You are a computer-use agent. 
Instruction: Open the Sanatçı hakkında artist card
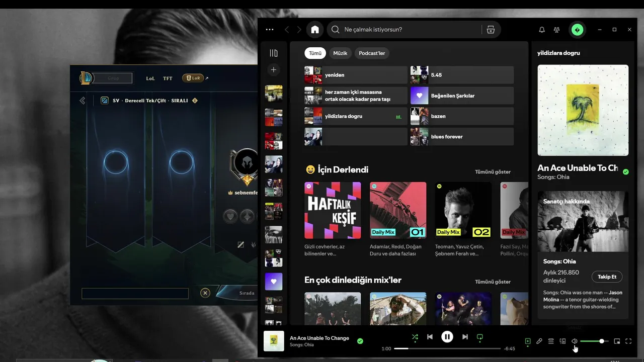pyautogui.click(x=583, y=254)
